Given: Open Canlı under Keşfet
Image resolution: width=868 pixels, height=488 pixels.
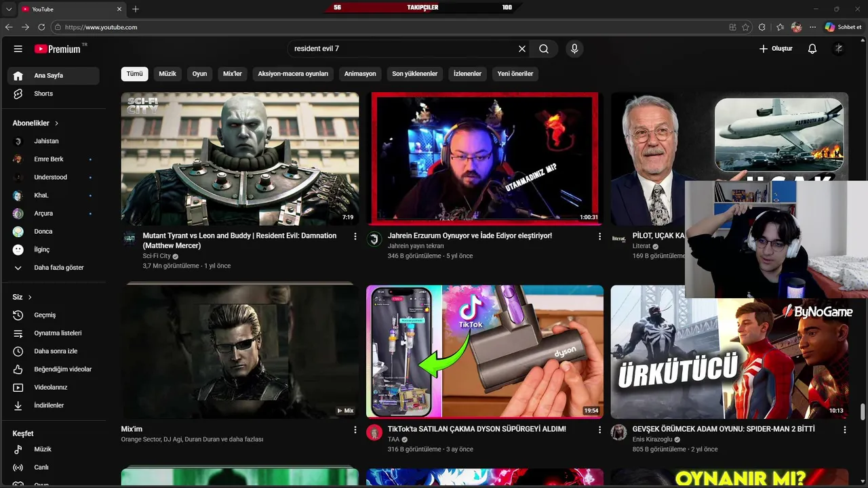Looking at the screenshot, I should tap(53, 467).
